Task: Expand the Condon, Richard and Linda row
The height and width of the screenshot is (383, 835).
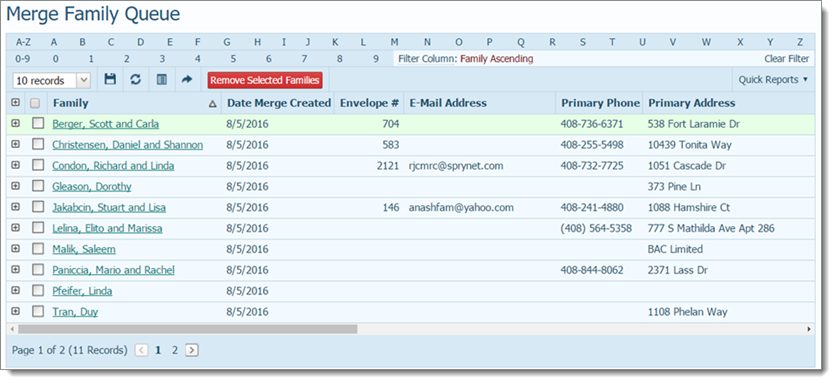Action: click(x=15, y=165)
